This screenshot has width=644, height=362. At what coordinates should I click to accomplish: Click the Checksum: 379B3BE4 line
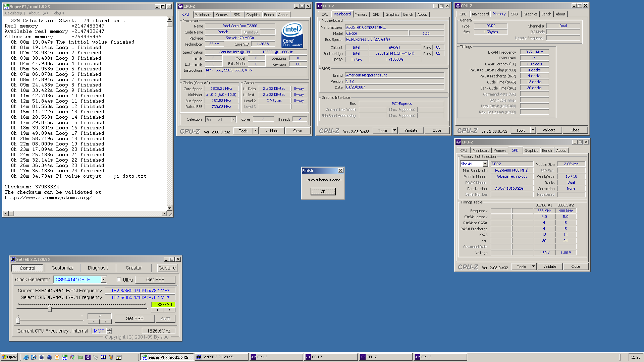pos(32,187)
